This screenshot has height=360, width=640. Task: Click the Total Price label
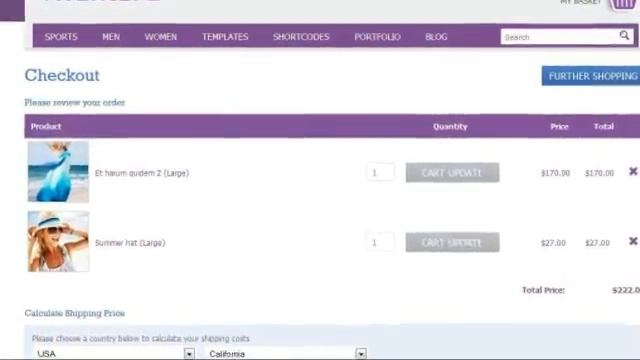point(543,290)
